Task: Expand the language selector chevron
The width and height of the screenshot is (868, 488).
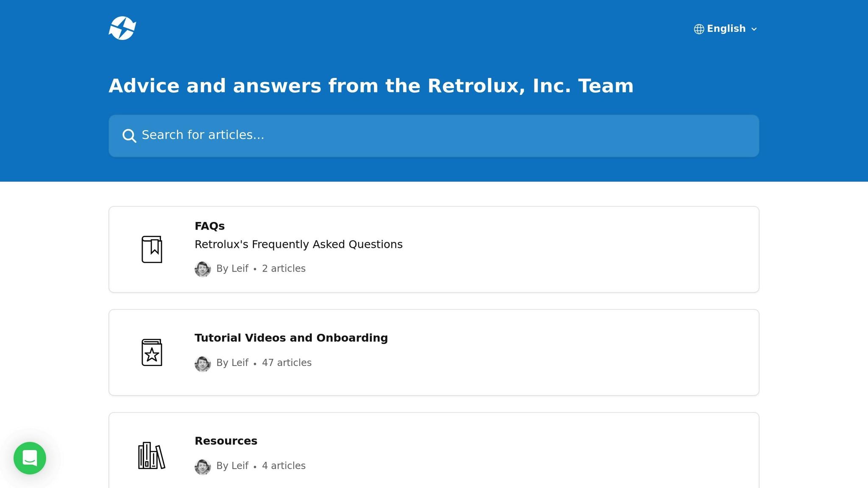Action: (754, 29)
